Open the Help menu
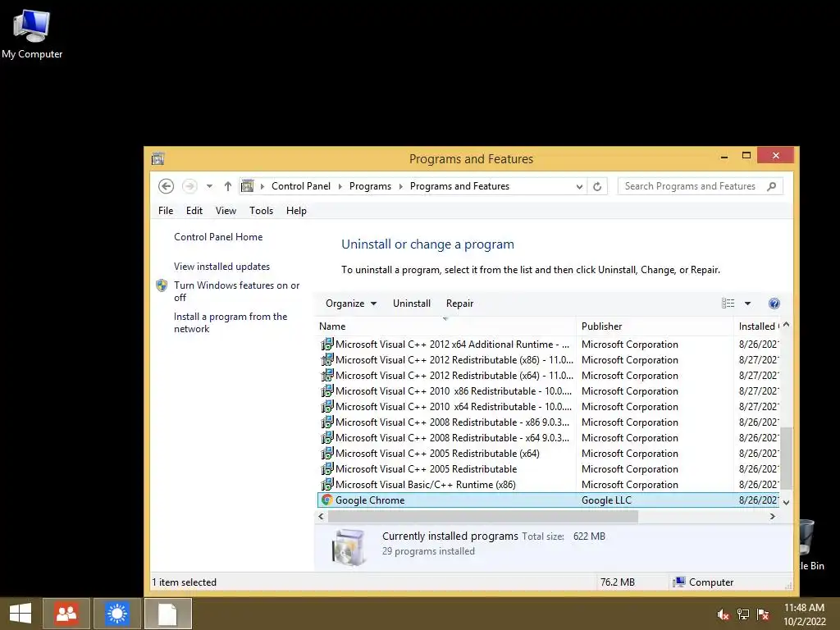The image size is (840, 630). (x=296, y=211)
